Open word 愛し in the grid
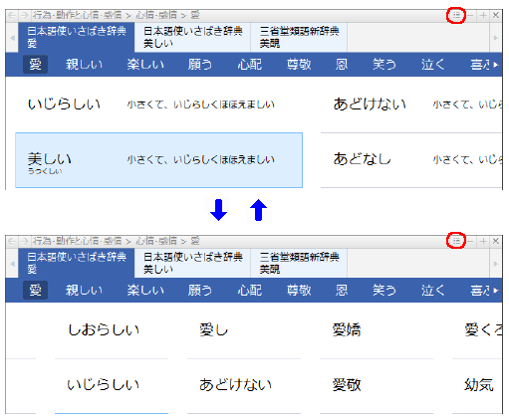The width and height of the screenshot is (509, 420). point(244,330)
